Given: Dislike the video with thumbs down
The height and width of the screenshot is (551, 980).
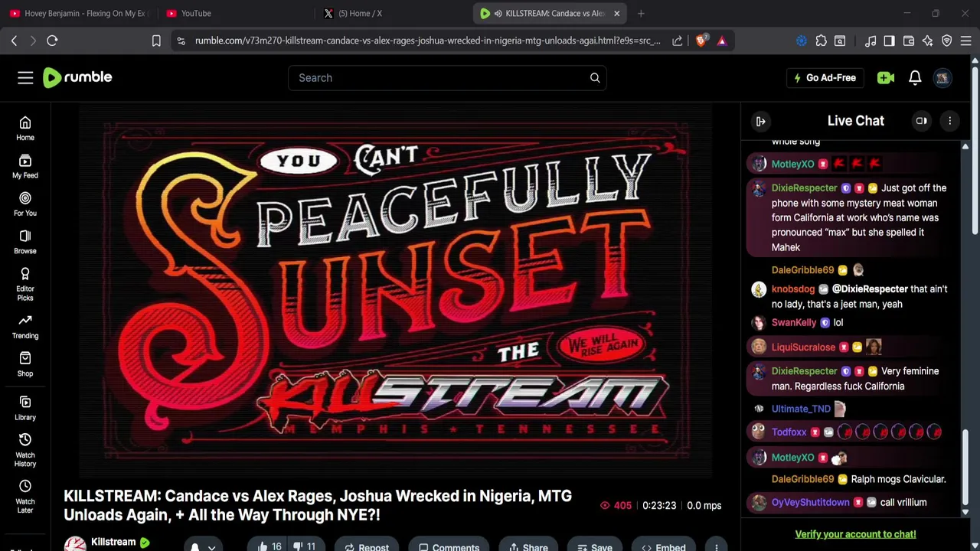Looking at the screenshot, I should [305, 546].
